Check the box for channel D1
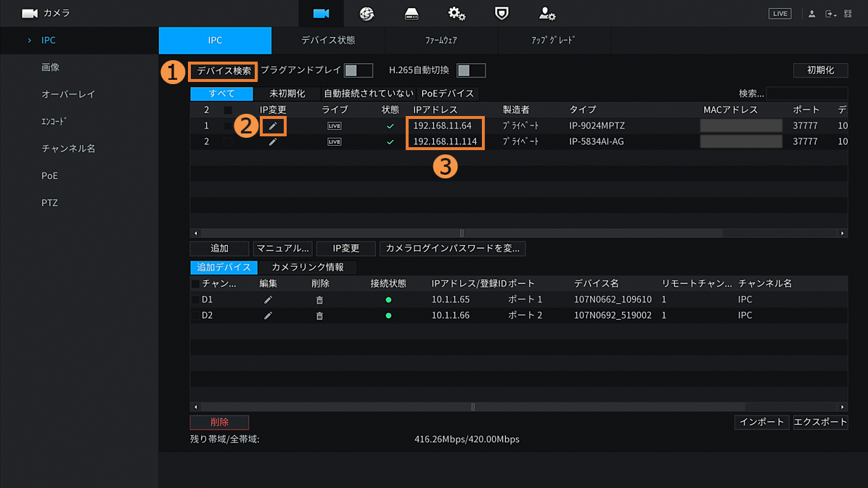This screenshot has height=488, width=868. [195, 299]
